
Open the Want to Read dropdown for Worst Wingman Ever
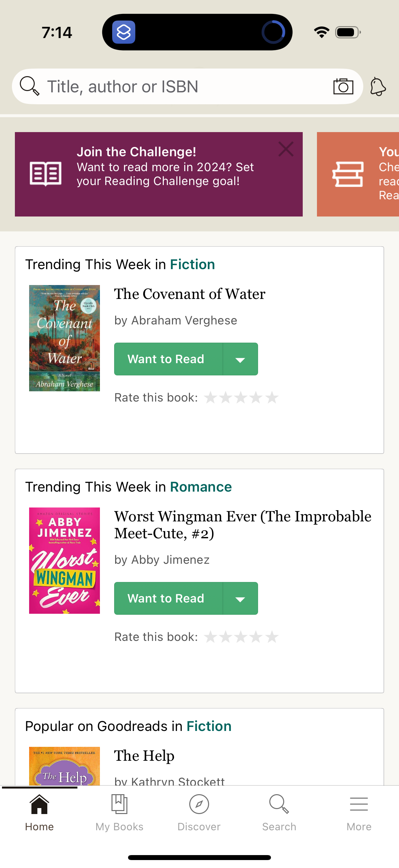pos(240,598)
